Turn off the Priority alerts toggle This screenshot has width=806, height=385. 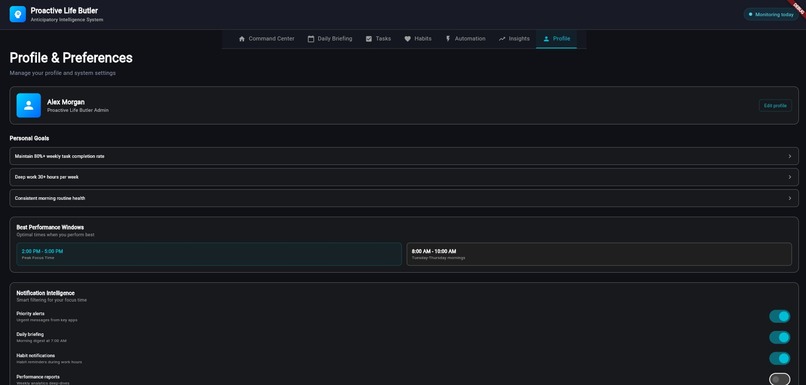click(x=779, y=316)
